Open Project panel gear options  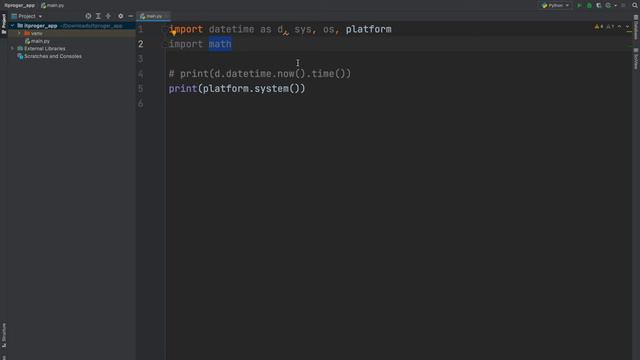point(120,16)
